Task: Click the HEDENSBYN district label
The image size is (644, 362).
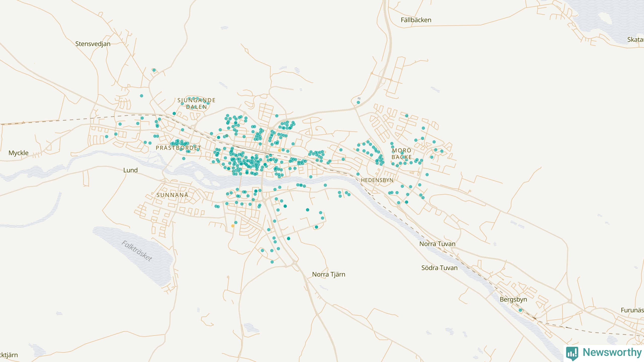Action: point(377,180)
